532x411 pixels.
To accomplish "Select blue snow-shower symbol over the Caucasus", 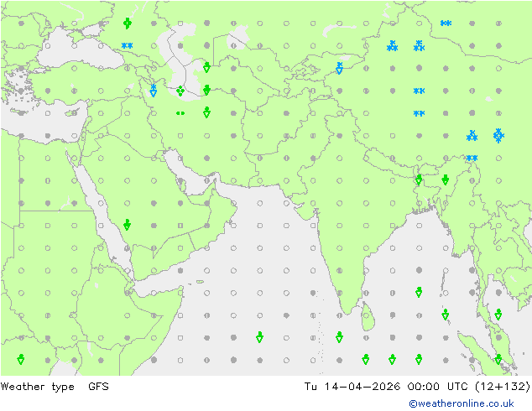I will pyautogui.click(x=154, y=91).
